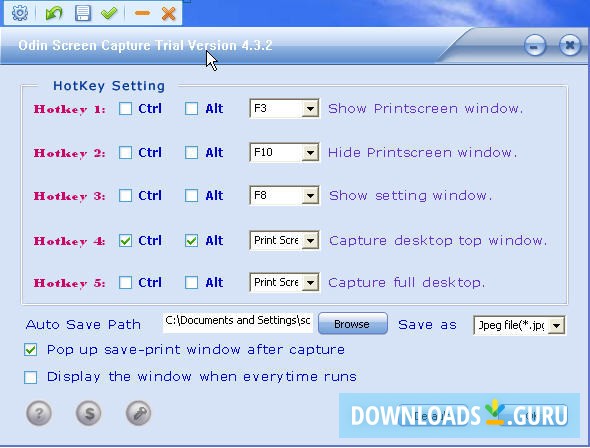Close the Odin Screen Capture window

click(x=570, y=46)
